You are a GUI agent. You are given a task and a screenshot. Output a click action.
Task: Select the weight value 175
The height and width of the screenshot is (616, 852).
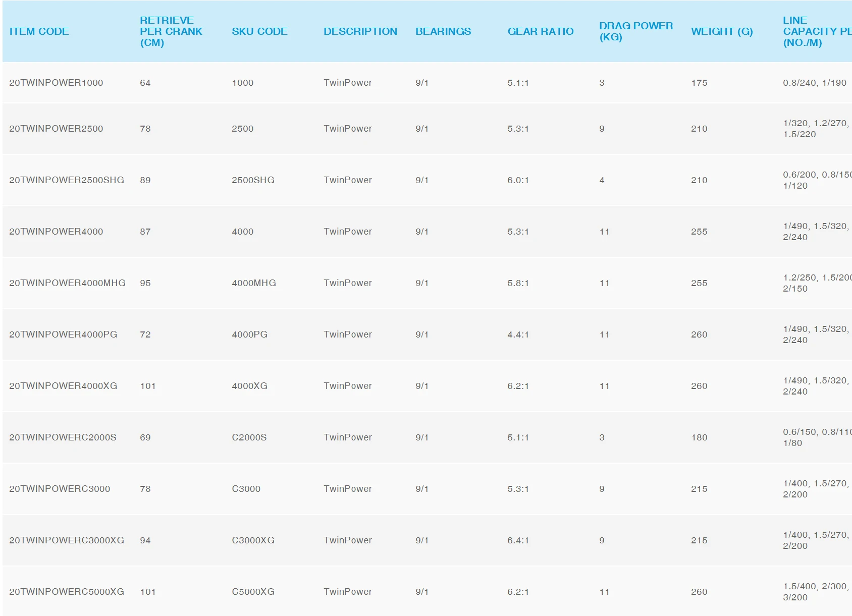pyautogui.click(x=699, y=83)
